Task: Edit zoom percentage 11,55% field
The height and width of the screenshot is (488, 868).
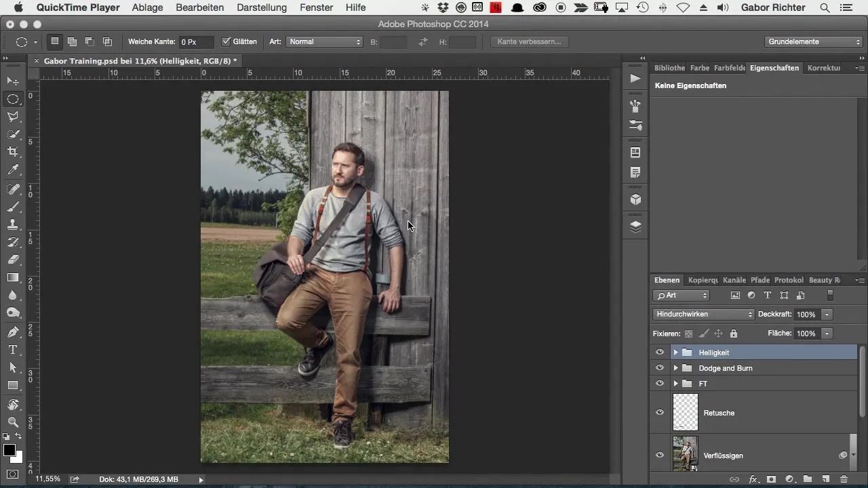Action: 47,479
